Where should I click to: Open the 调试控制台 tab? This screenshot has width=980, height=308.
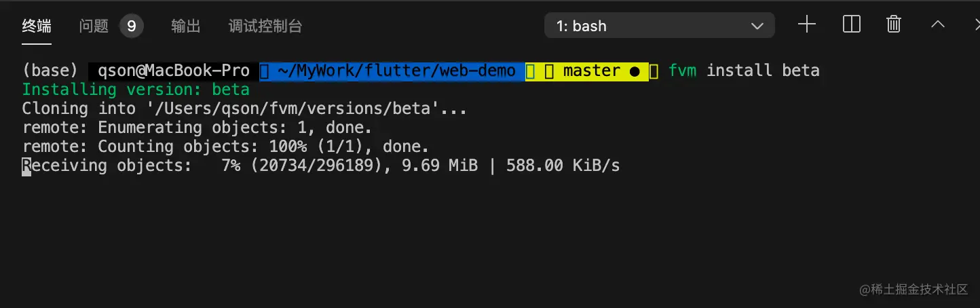coord(265,26)
